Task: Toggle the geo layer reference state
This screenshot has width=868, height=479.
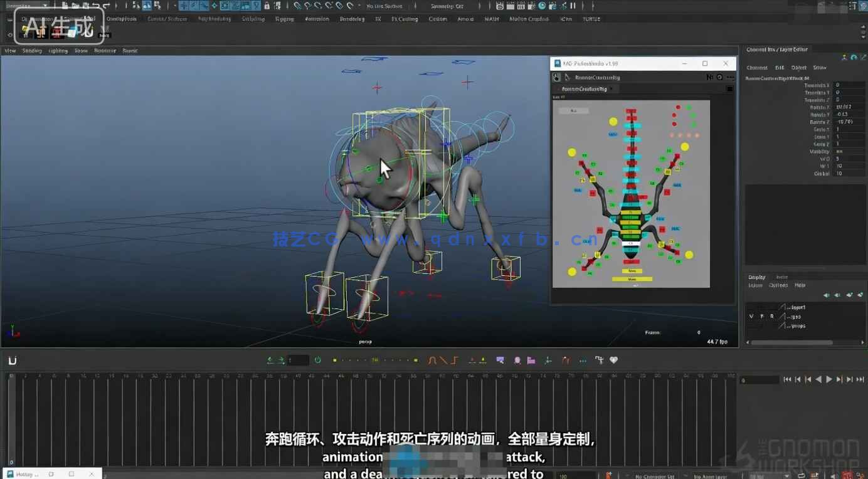Action: tap(772, 316)
